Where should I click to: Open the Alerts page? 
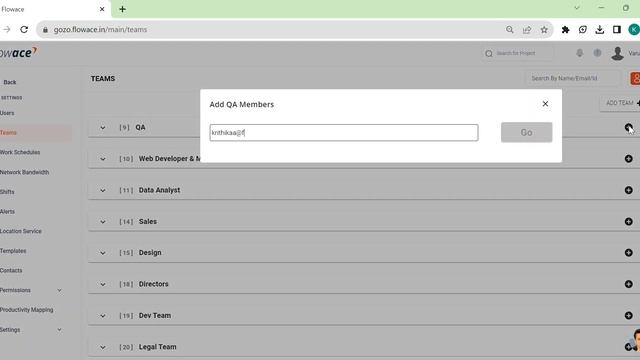pyautogui.click(x=7, y=211)
